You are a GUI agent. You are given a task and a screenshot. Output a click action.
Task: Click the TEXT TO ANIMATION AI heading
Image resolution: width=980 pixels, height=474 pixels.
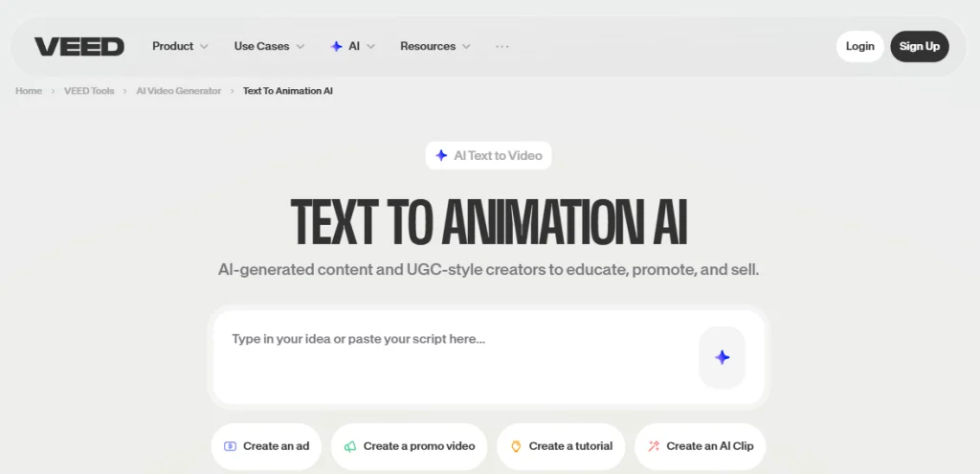coord(489,223)
